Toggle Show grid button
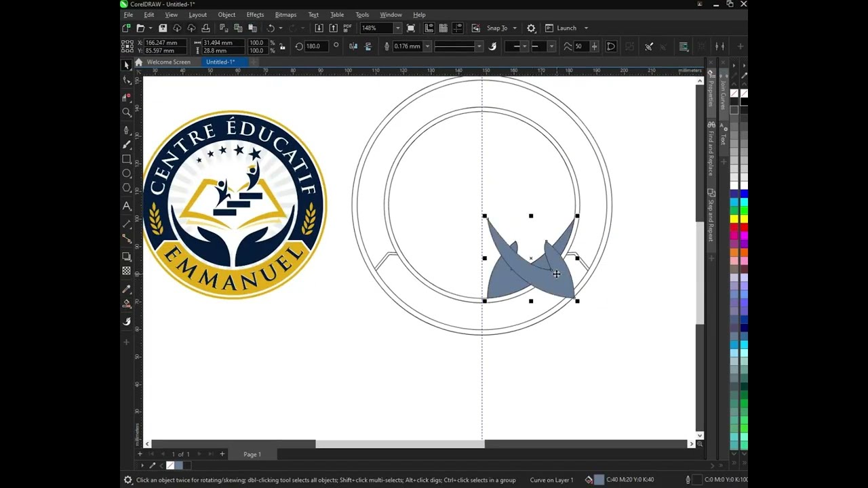868x488 pixels. pyautogui.click(x=443, y=28)
